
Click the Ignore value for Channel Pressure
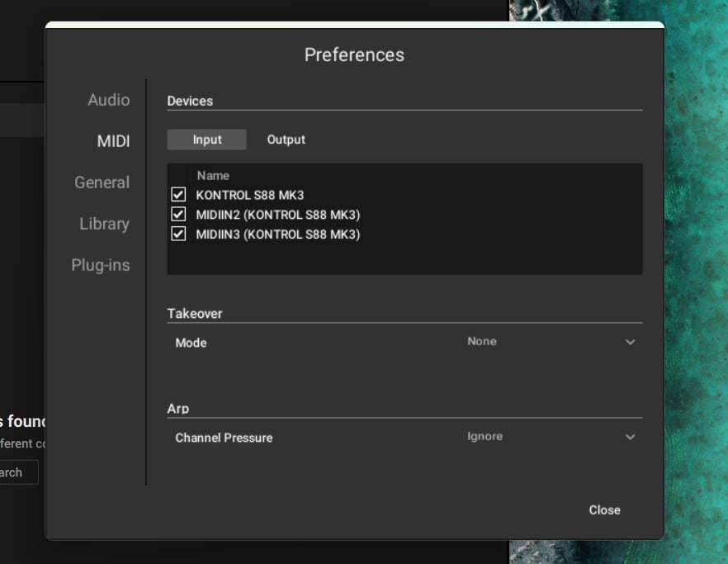coord(485,437)
